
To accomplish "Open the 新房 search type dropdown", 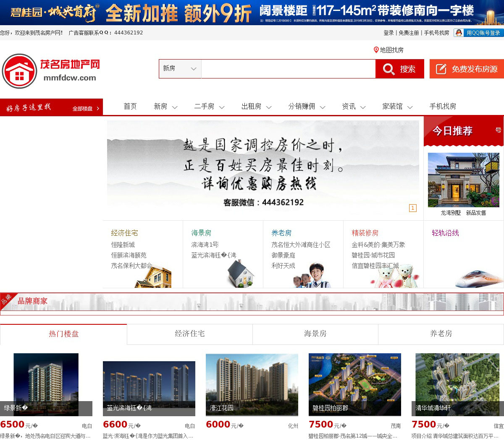I will click(x=180, y=68).
